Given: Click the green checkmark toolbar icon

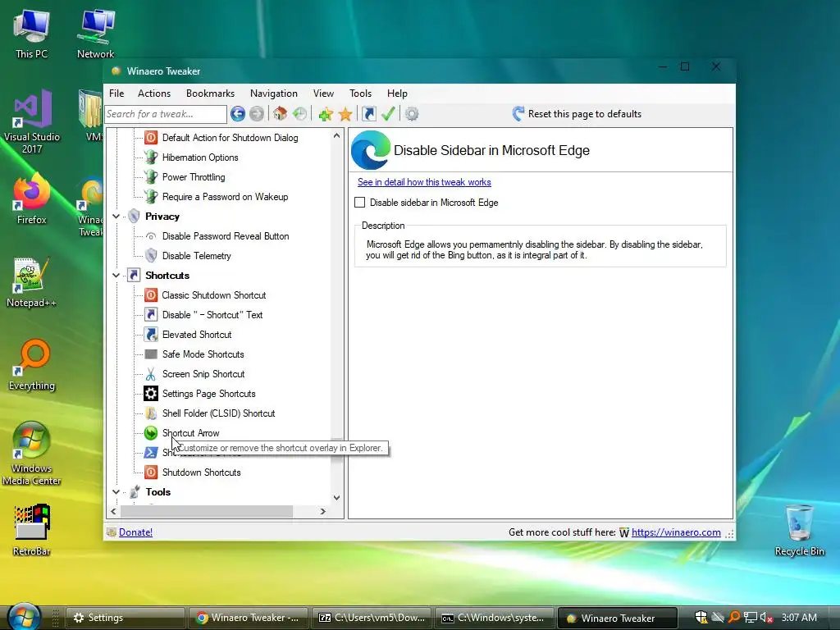Looking at the screenshot, I should pyautogui.click(x=388, y=113).
